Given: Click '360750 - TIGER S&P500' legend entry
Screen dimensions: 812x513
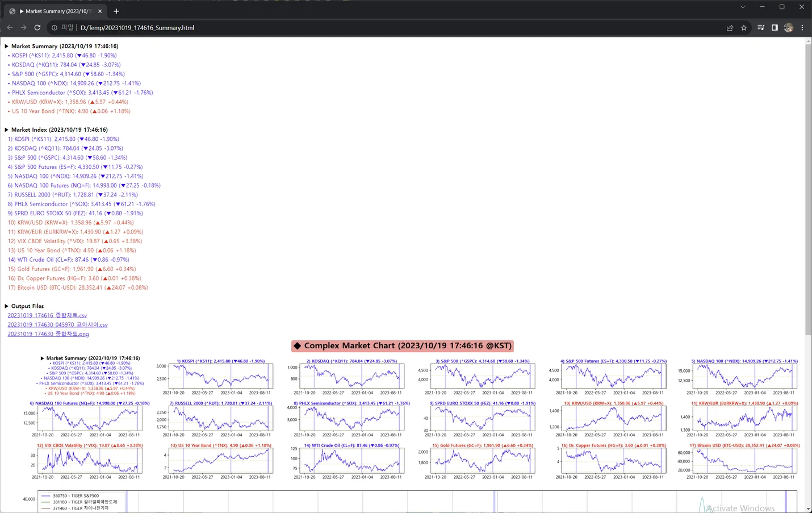Looking at the screenshot, I should point(70,496).
